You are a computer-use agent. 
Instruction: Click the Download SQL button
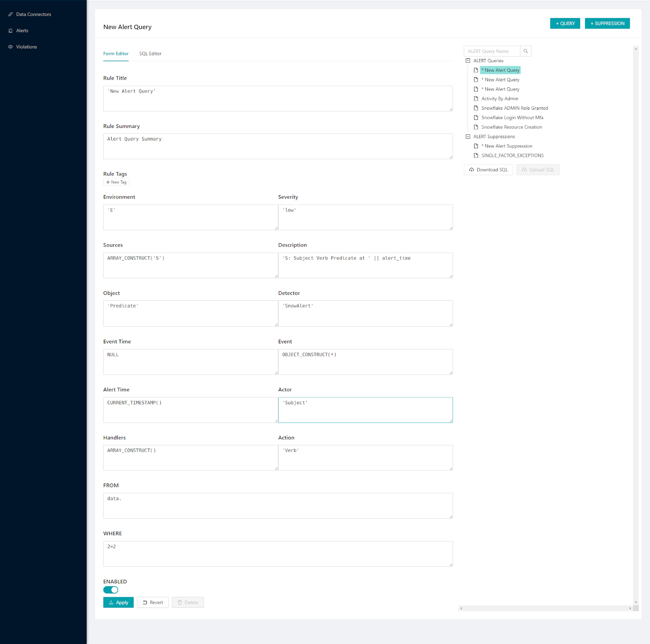point(488,169)
